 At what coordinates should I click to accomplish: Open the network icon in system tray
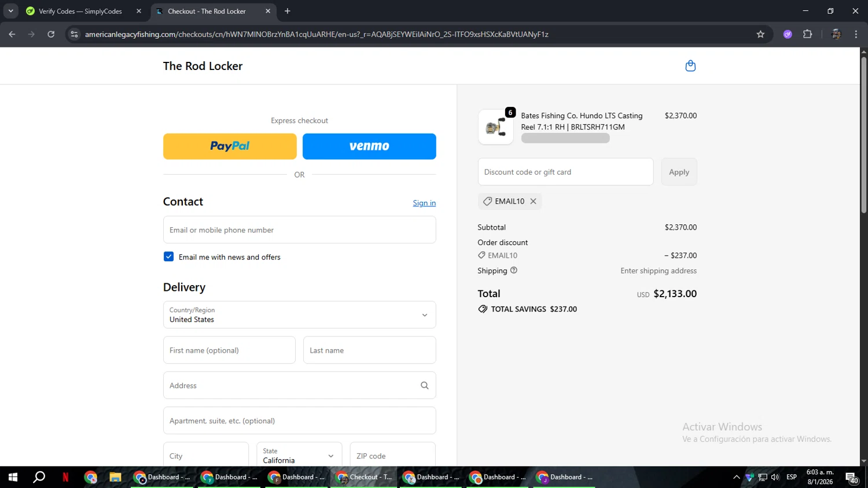pyautogui.click(x=763, y=477)
